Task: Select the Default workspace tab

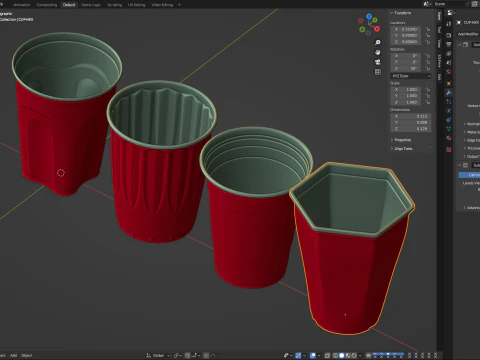Action: 69,5
